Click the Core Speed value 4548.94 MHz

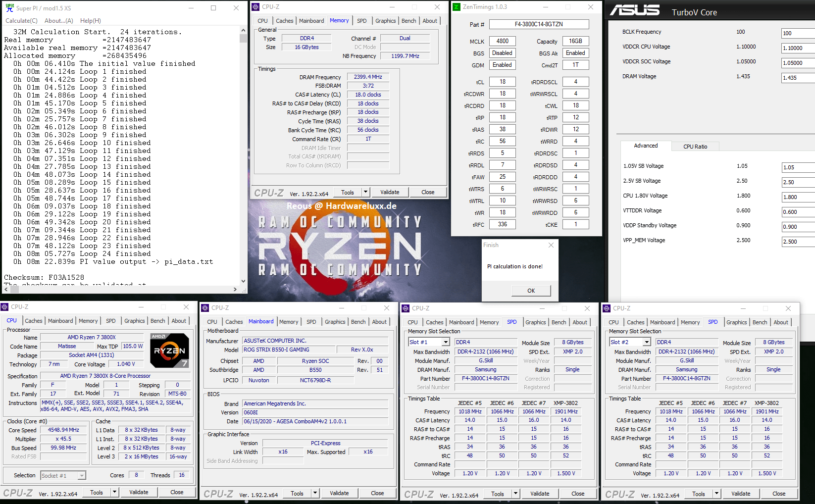[x=63, y=430]
